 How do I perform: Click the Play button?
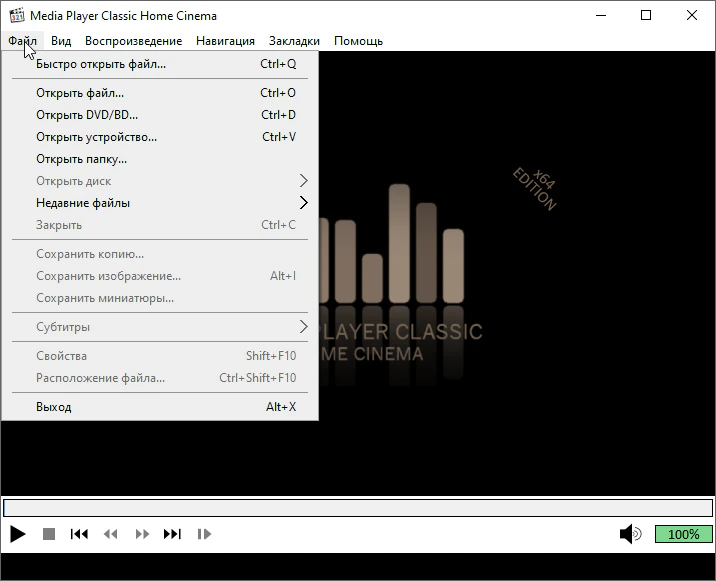click(x=17, y=534)
